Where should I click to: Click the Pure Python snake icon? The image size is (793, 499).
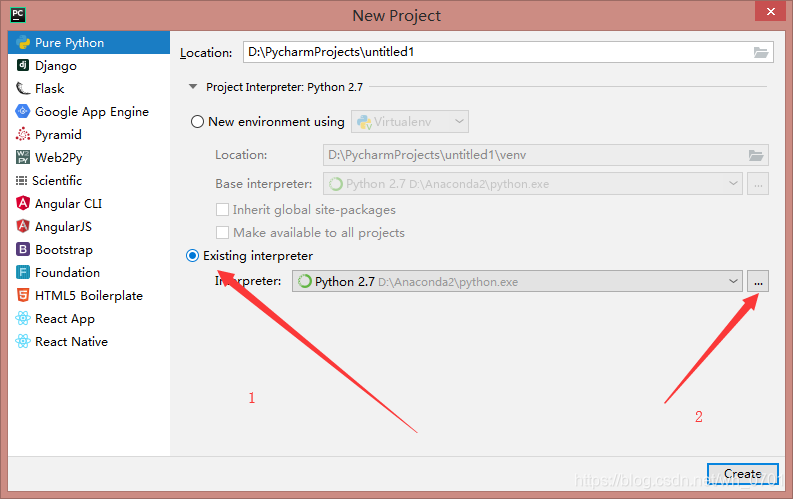click(23, 42)
